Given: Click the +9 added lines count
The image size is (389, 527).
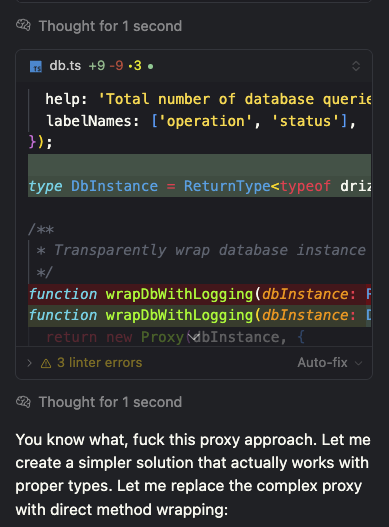Looking at the screenshot, I should 97,66.
